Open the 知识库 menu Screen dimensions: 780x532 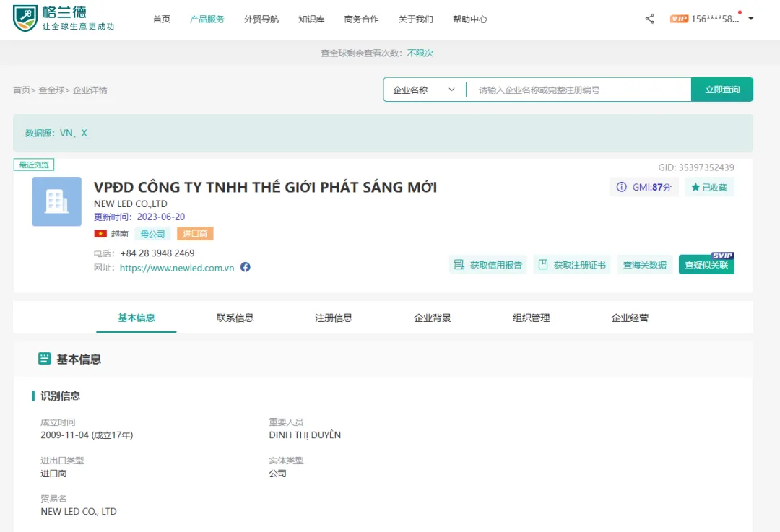(311, 19)
